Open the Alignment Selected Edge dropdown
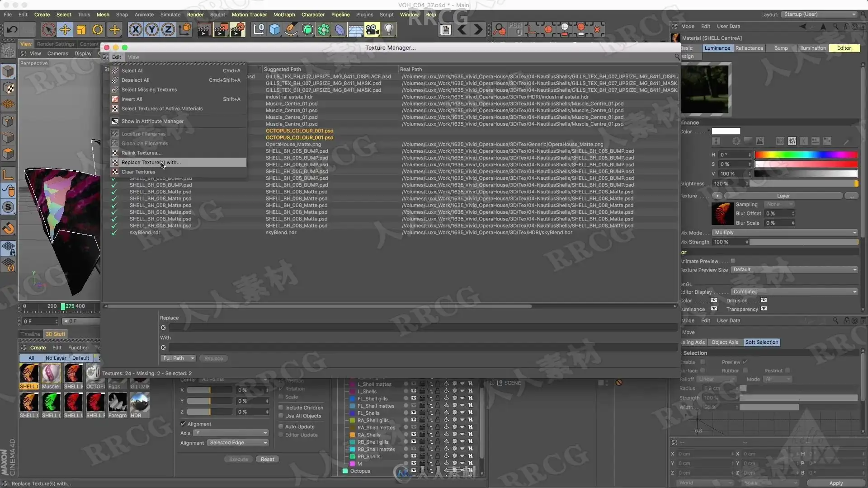Screen dimensions: 868x488 pos(238,443)
